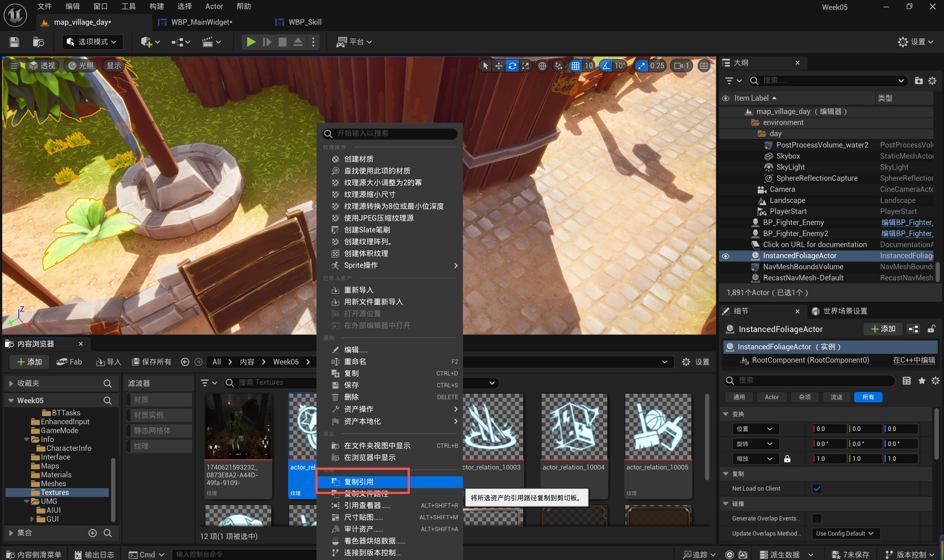944x560 pixels.
Task: Click the 保存所有 save all button
Action: pos(151,362)
